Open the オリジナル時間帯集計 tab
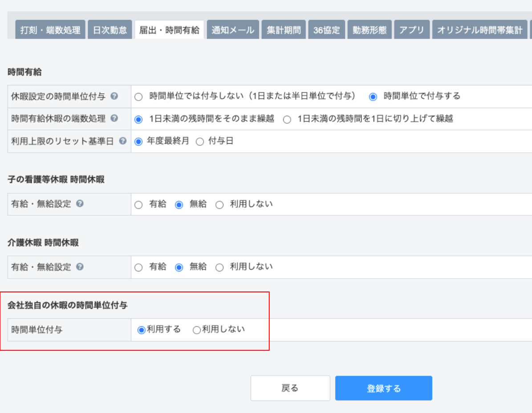This screenshot has height=413, width=532. pyautogui.click(x=479, y=30)
